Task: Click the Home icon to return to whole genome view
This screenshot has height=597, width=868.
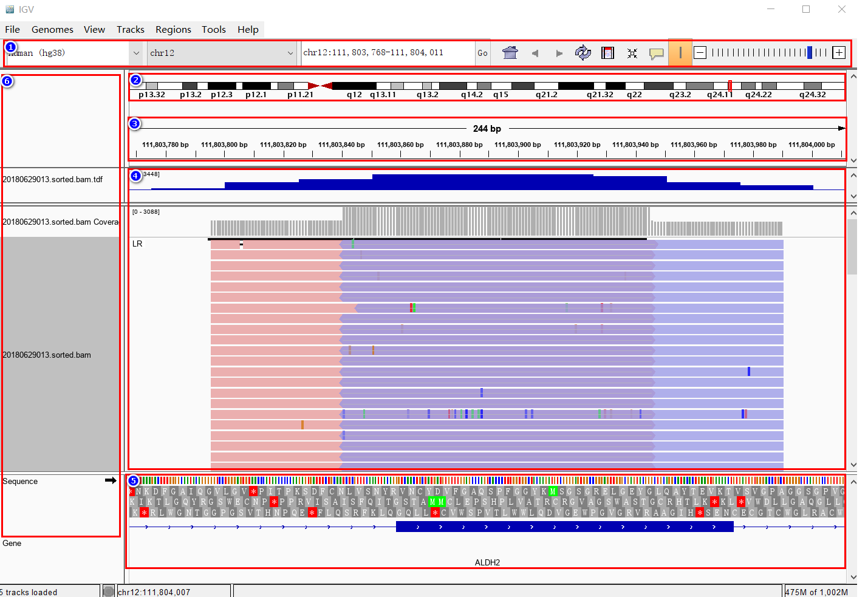Action: click(510, 53)
